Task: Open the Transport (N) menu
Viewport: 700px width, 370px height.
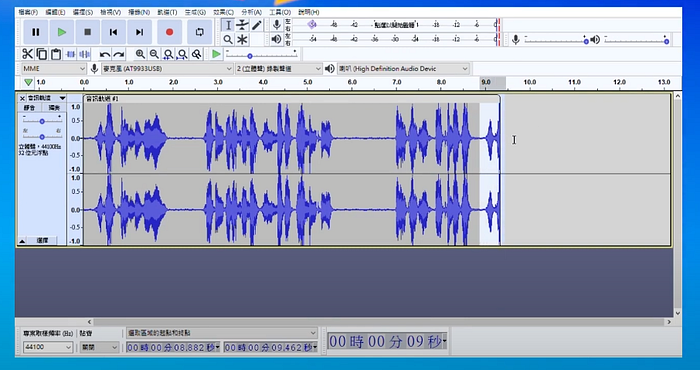Action: [x=139, y=12]
